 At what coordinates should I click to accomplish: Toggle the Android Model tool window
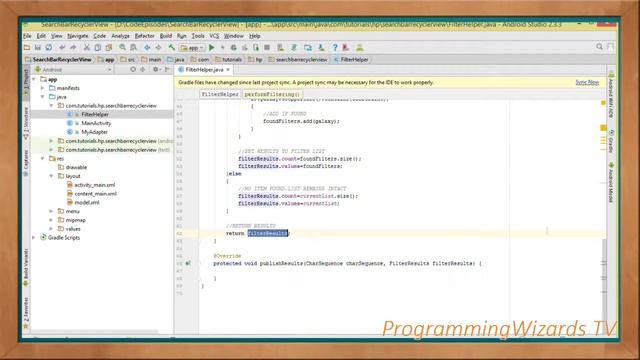pos(611,182)
